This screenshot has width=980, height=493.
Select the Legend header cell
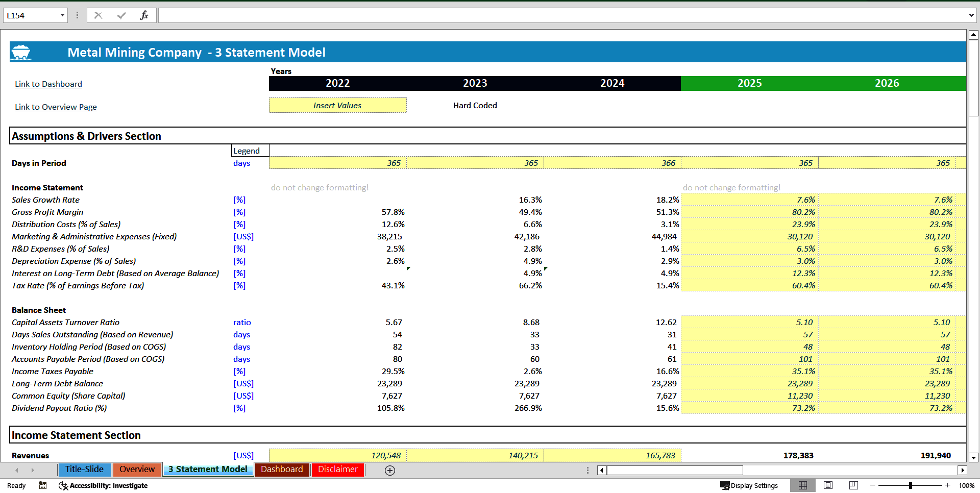(250, 151)
